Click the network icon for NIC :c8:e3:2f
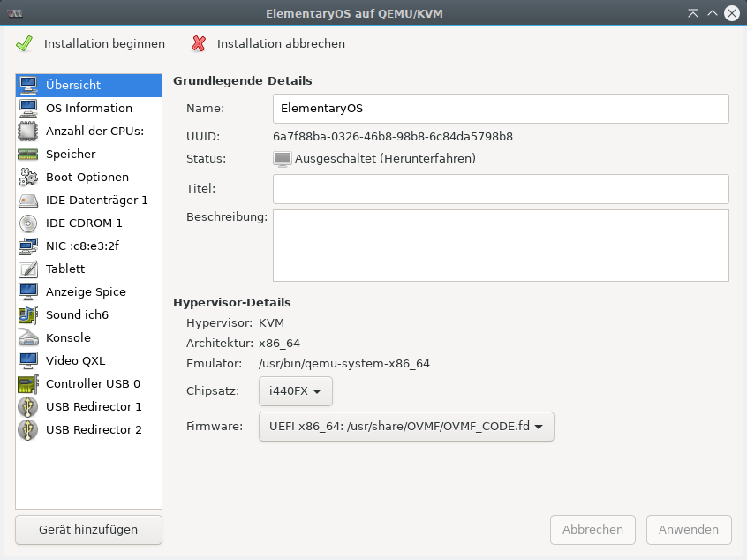 click(28, 246)
